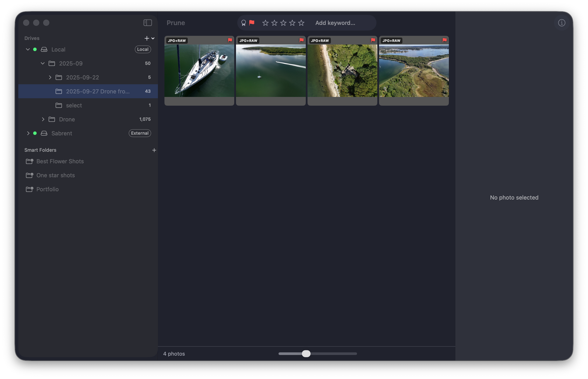Collapse the Local drive

tap(28, 49)
